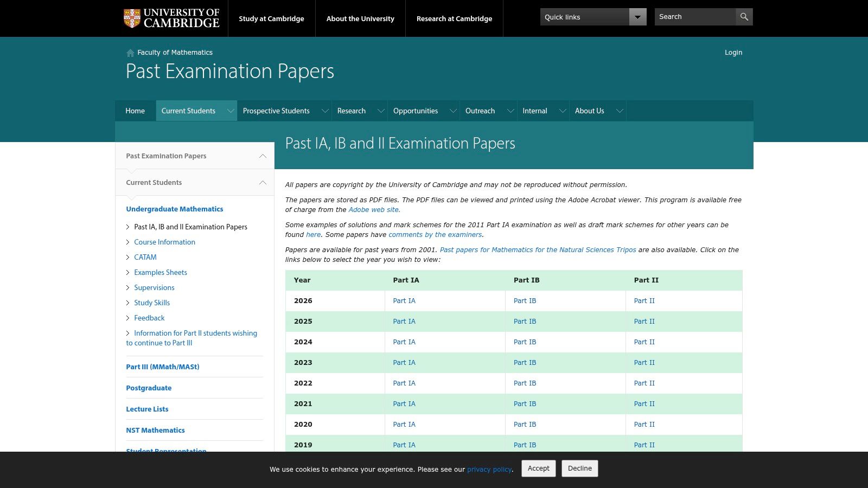Open Lecture Lists sidebar link
868x488 pixels.
tap(147, 409)
